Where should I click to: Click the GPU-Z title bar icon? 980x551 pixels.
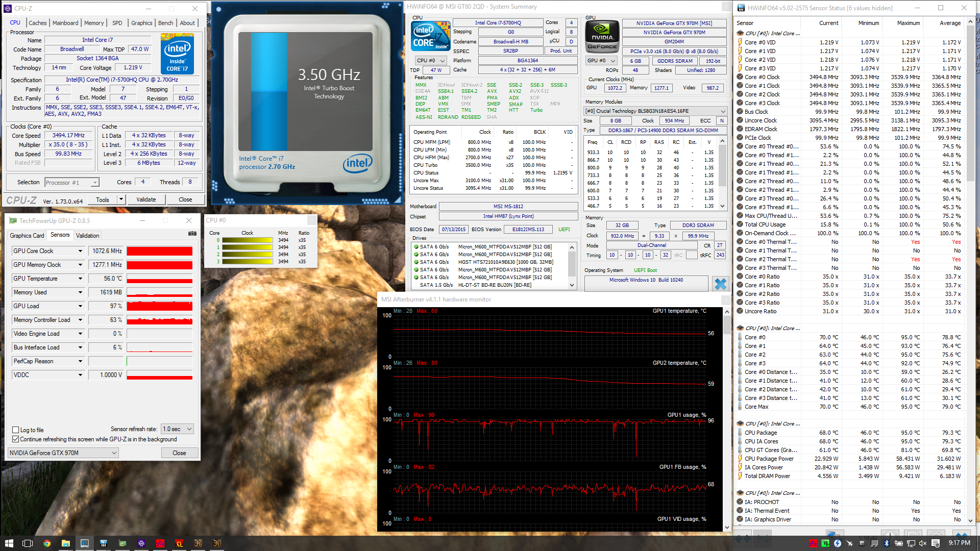click(x=12, y=220)
